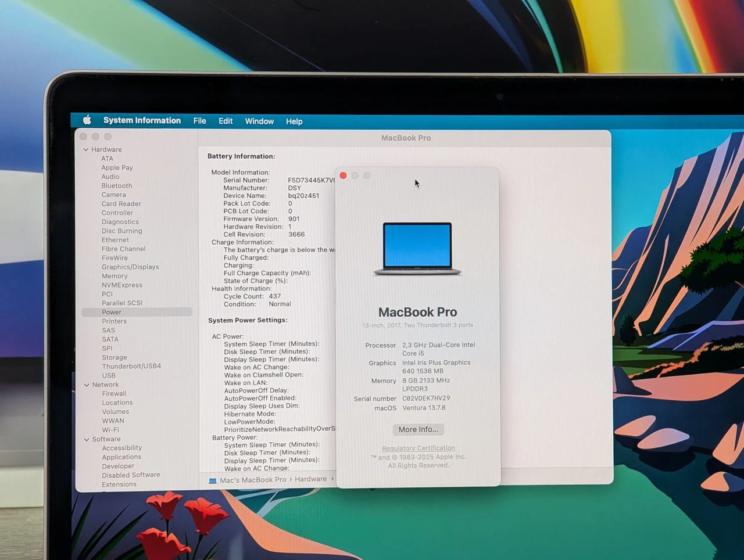Image resolution: width=744 pixels, height=560 pixels.
Task: Select Memory in the sidebar
Action: point(115,276)
